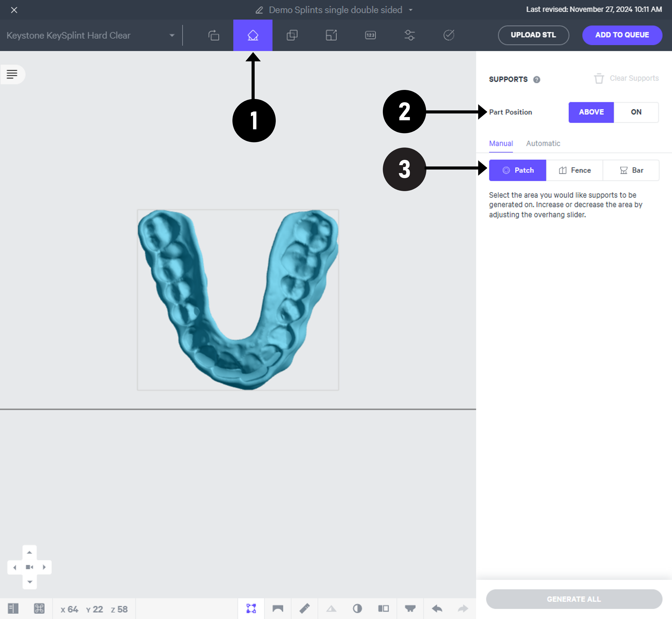Open the Supports help question mark
Image resolution: width=672 pixels, height=619 pixels.
point(537,79)
